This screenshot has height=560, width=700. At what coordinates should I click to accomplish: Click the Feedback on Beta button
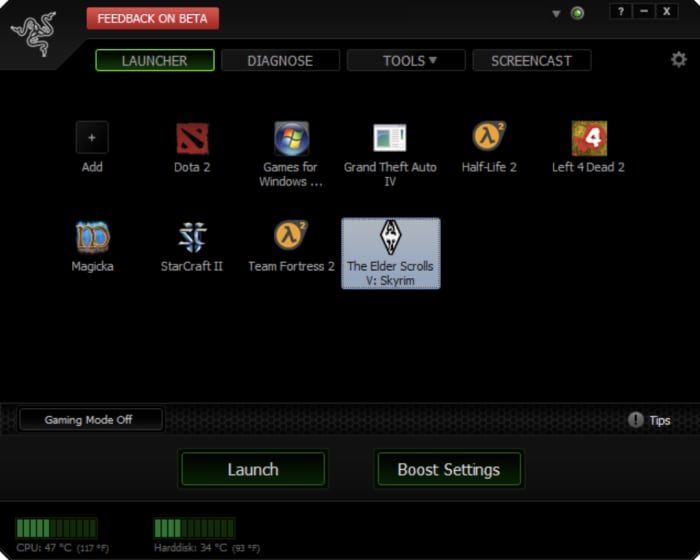152,18
